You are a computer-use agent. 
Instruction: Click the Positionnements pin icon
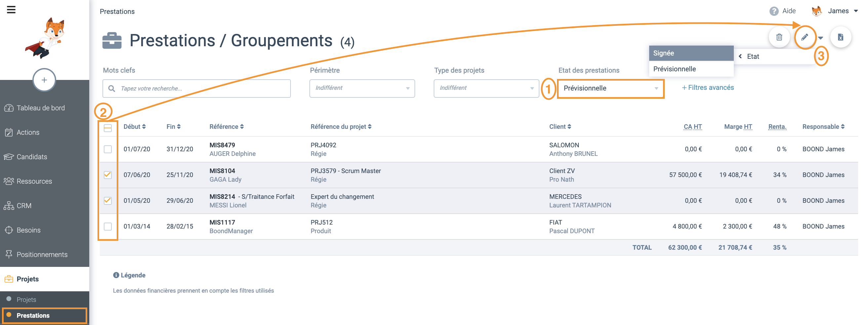(9, 255)
